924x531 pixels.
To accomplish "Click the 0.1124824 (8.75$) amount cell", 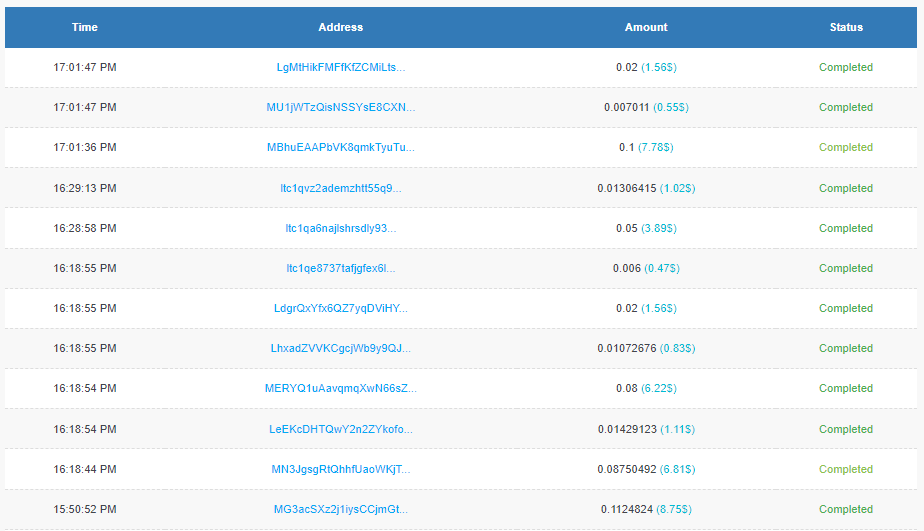I will pos(646,509).
